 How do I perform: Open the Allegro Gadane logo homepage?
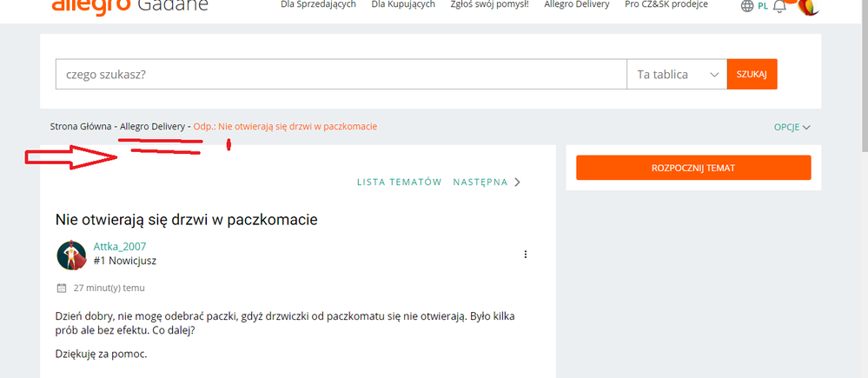(x=129, y=7)
